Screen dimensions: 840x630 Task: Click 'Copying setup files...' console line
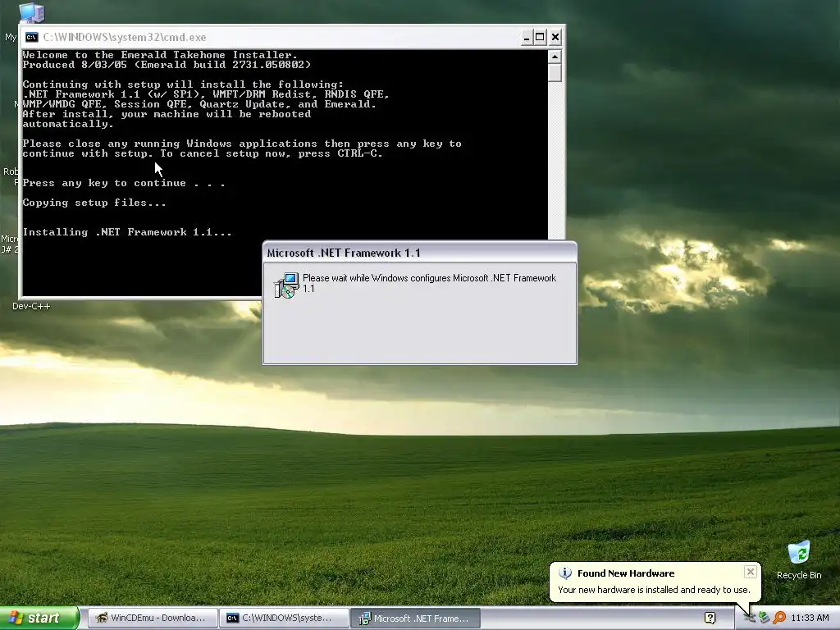[94, 203]
